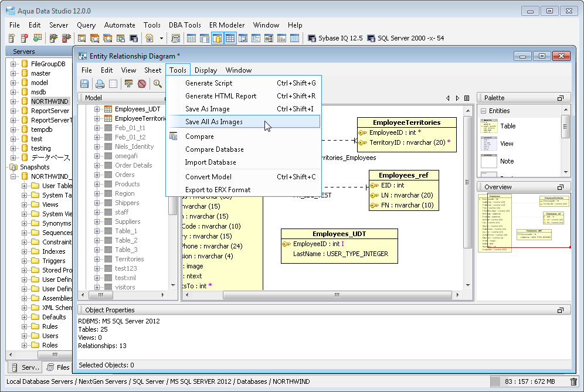584x392 pixels.
Task: Expand the master database node
Action: [x=13, y=73]
